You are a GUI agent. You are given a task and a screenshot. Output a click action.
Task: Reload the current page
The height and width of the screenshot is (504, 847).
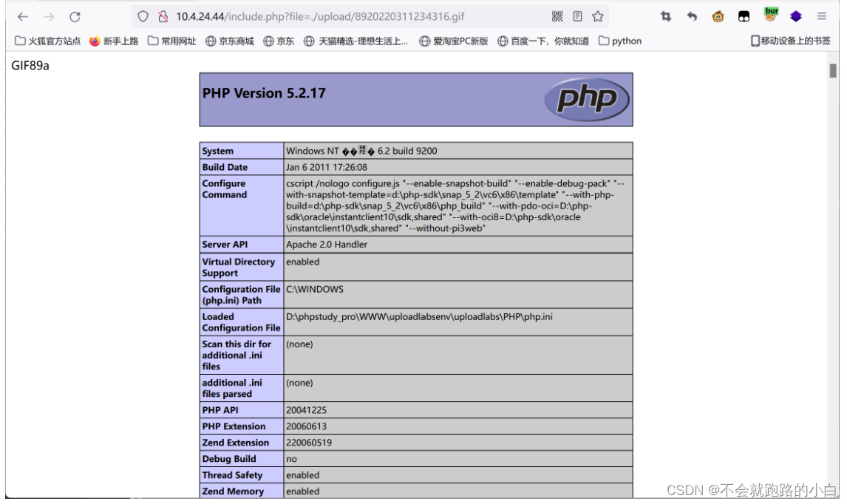coord(75,17)
